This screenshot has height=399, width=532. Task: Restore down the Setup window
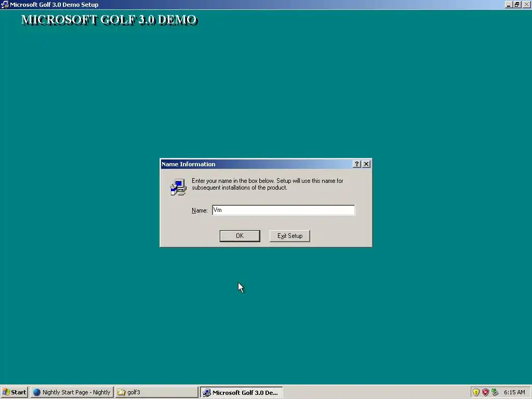coord(517,5)
